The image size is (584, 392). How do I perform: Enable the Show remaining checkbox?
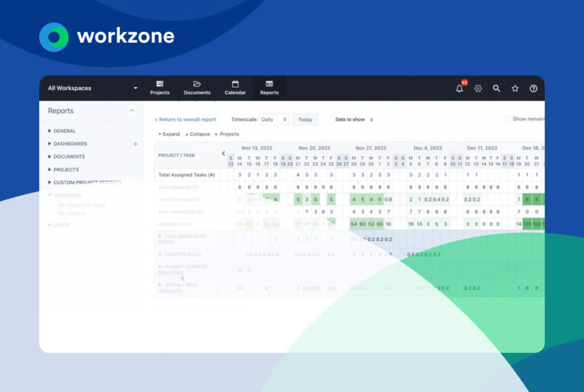[x=506, y=119]
